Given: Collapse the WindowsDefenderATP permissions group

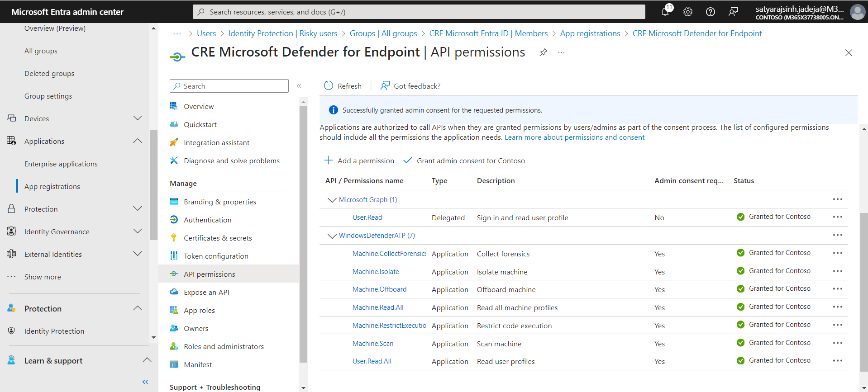Looking at the screenshot, I should [332, 236].
